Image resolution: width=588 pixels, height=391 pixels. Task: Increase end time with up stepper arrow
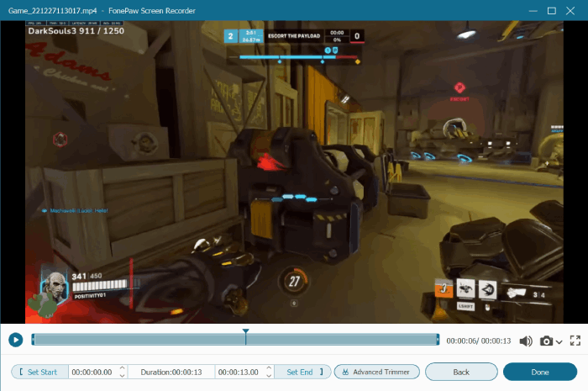point(269,368)
